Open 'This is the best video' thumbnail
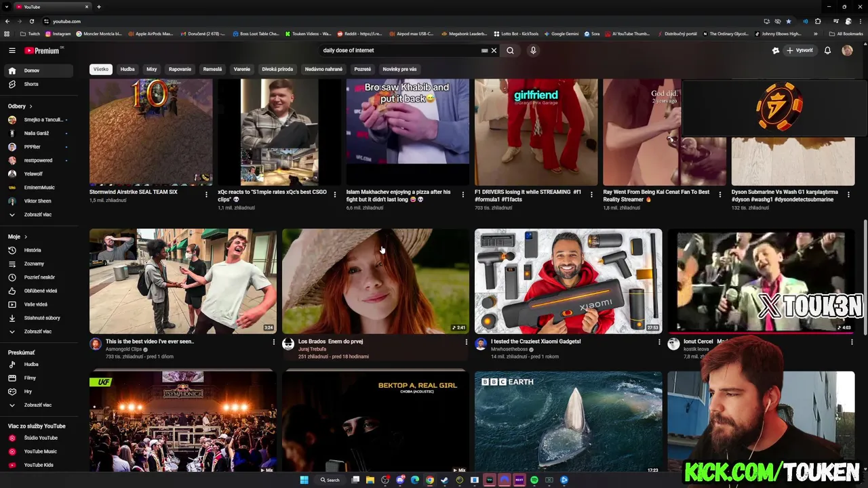The width and height of the screenshot is (868, 488). click(x=183, y=281)
